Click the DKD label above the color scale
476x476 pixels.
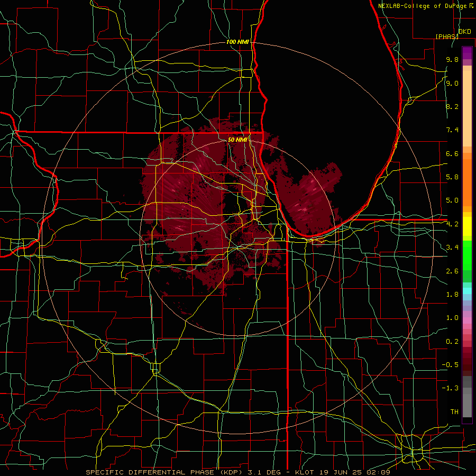click(464, 31)
